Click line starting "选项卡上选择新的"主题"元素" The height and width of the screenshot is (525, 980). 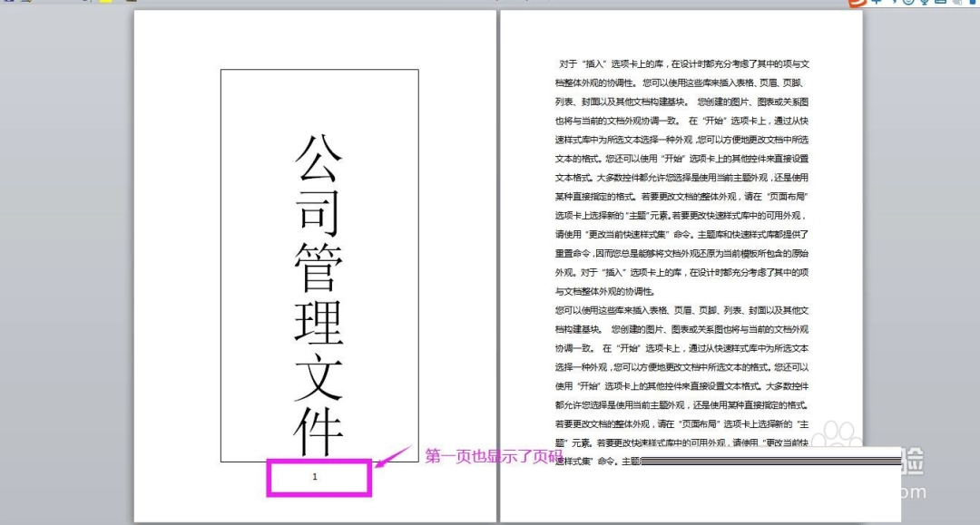681,216
